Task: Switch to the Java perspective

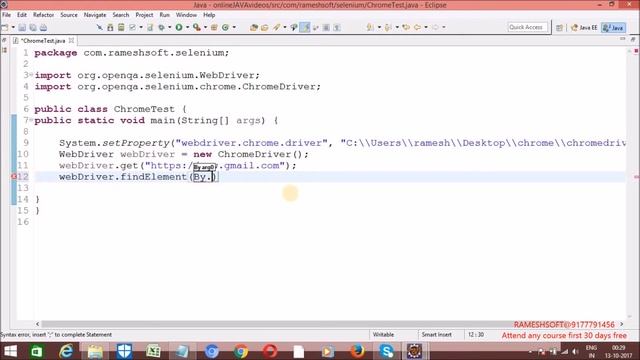Action: tap(613, 27)
